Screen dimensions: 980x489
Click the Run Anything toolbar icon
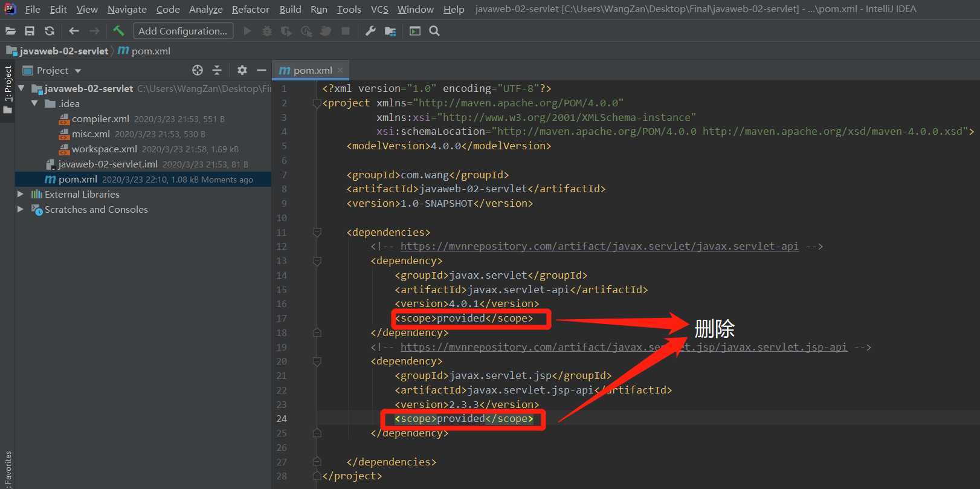[415, 31]
